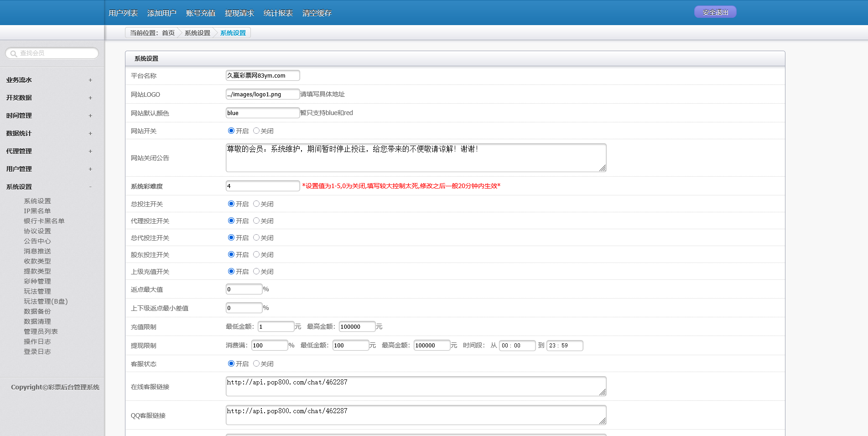Open 消息推送 in the sidebar
This screenshot has width=868, height=436.
pyautogui.click(x=37, y=251)
